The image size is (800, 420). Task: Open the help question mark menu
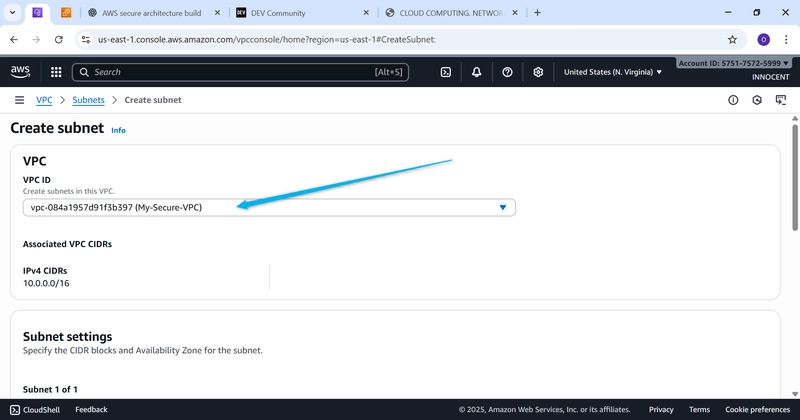click(507, 72)
